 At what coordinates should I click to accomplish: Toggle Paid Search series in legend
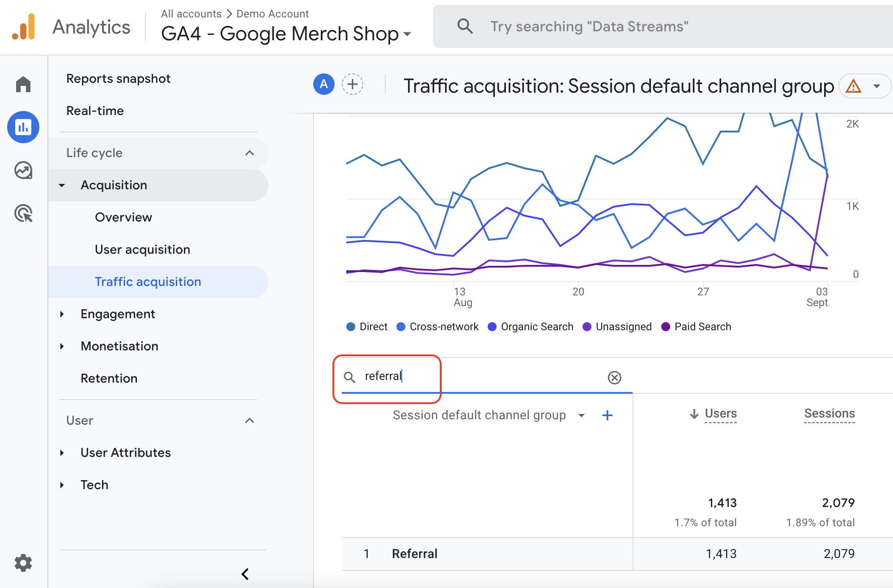(696, 327)
